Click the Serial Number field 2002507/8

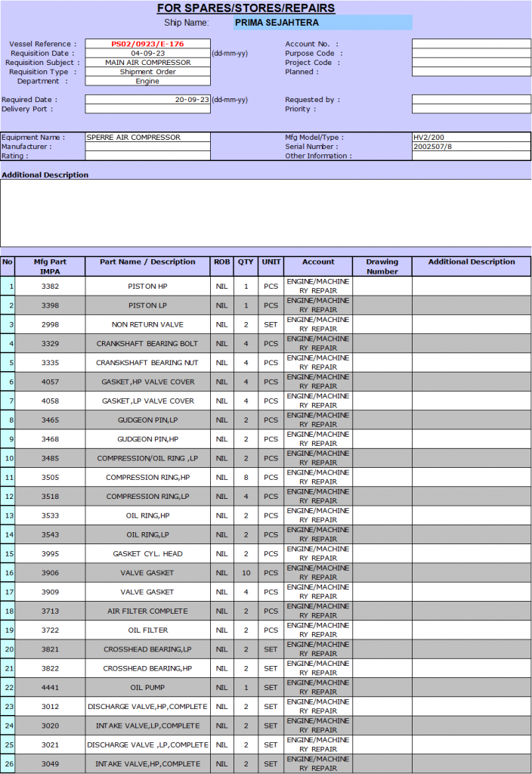[x=471, y=147]
